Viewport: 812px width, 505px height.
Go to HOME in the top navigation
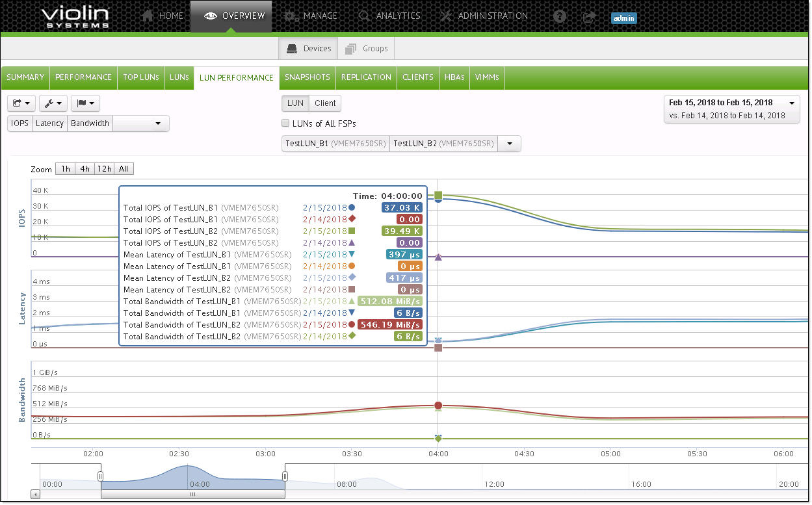[162, 16]
